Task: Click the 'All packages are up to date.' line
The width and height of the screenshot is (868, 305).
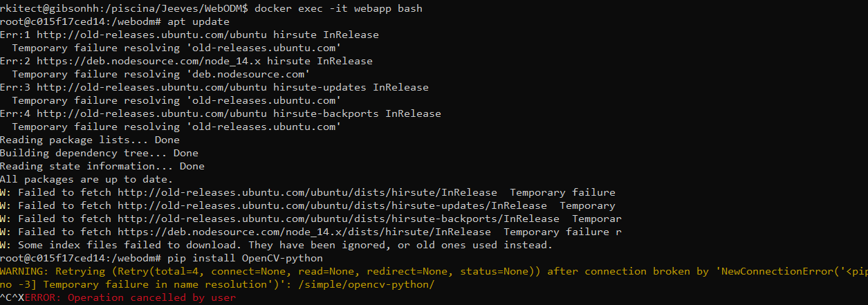Action: (86, 179)
